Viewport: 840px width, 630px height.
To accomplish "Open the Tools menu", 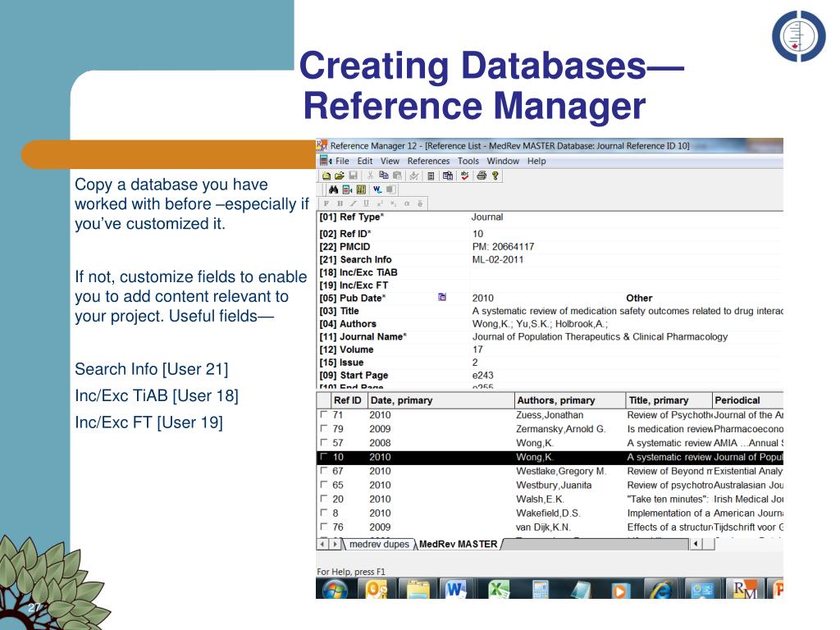I will point(468,161).
